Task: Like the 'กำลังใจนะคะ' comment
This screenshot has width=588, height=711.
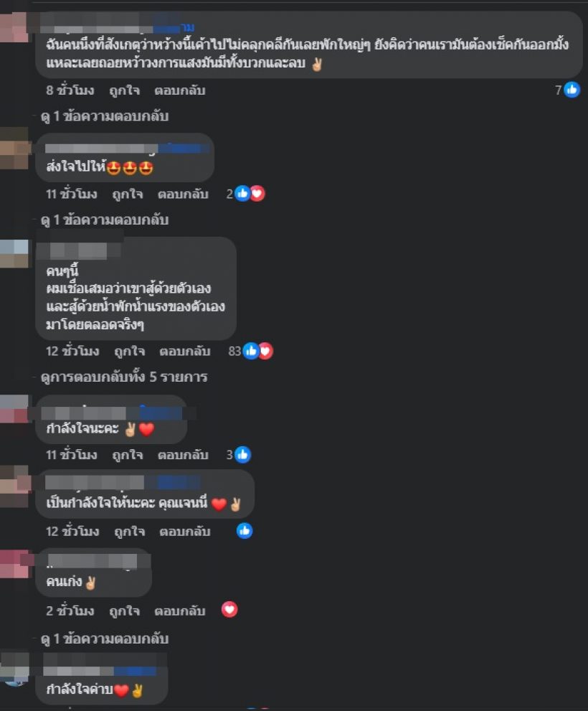Action: pyautogui.click(x=128, y=455)
